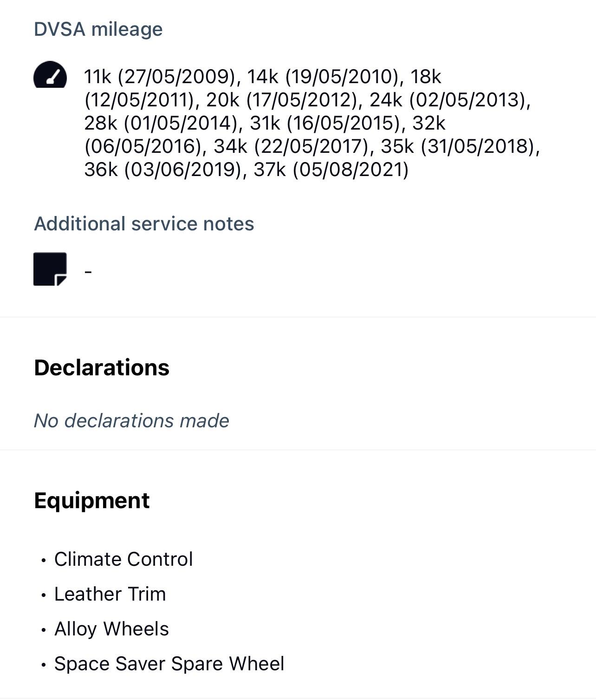
Task: Click the Equipment section heading
Action: 92,501
